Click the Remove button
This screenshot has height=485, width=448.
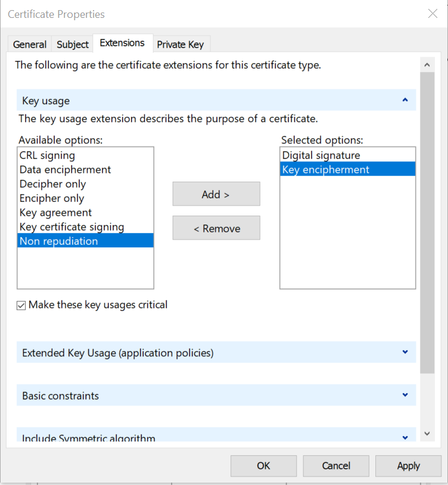coord(216,228)
